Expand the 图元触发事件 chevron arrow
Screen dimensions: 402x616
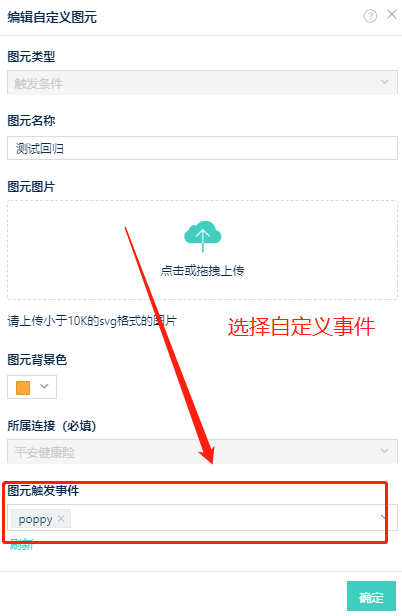pyautogui.click(x=384, y=517)
